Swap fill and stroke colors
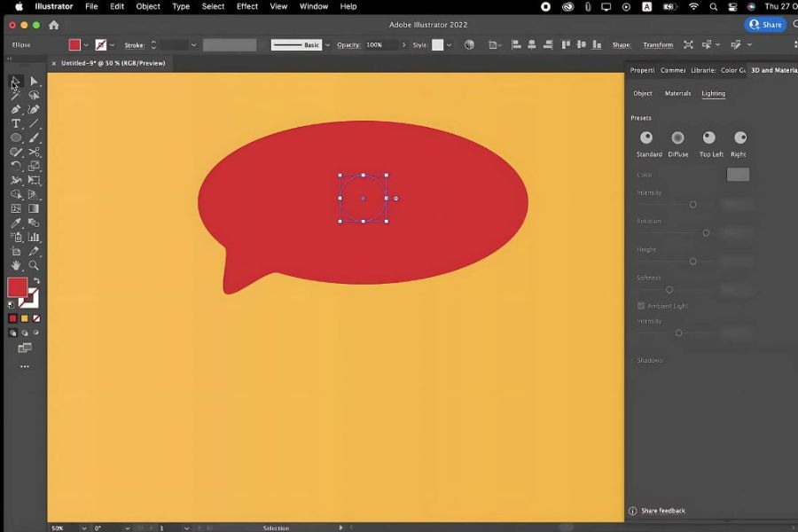798x532 pixels. [x=35, y=280]
